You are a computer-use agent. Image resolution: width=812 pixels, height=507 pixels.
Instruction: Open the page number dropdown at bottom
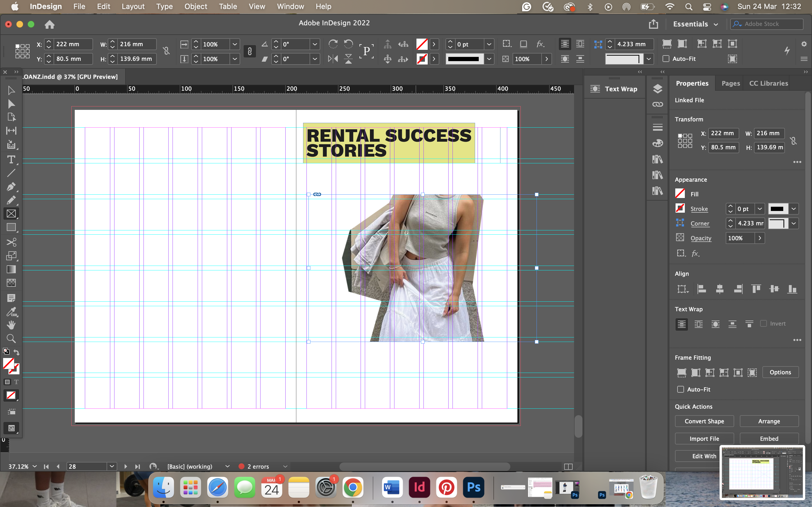pos(111,466)
